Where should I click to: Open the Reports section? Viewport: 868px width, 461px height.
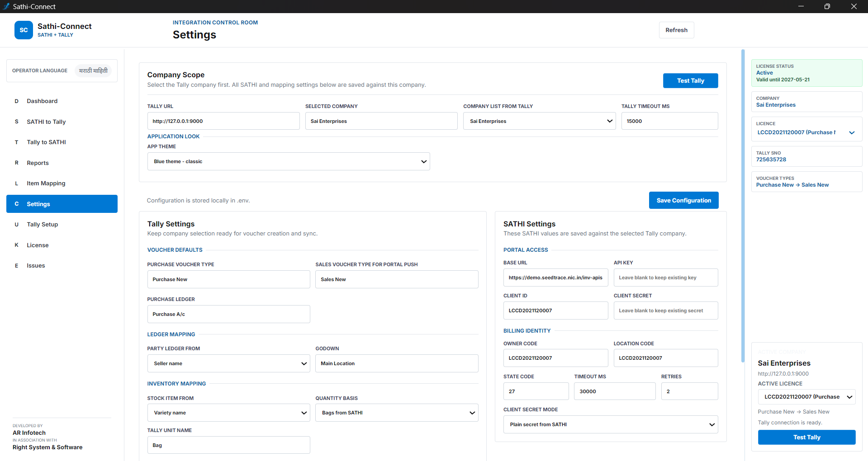62,163
